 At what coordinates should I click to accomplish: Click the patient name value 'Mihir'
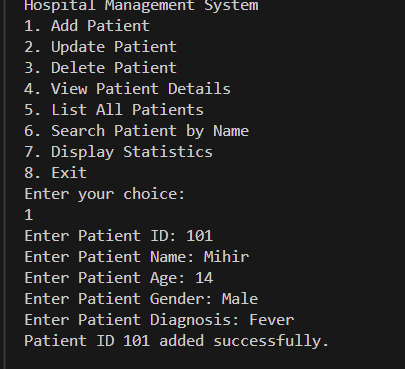point(226,257)
